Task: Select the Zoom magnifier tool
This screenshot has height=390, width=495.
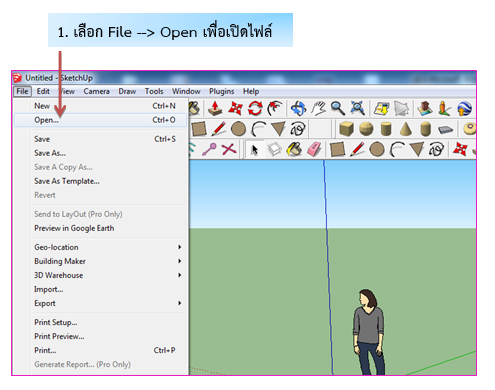Action: pos(337,108)
